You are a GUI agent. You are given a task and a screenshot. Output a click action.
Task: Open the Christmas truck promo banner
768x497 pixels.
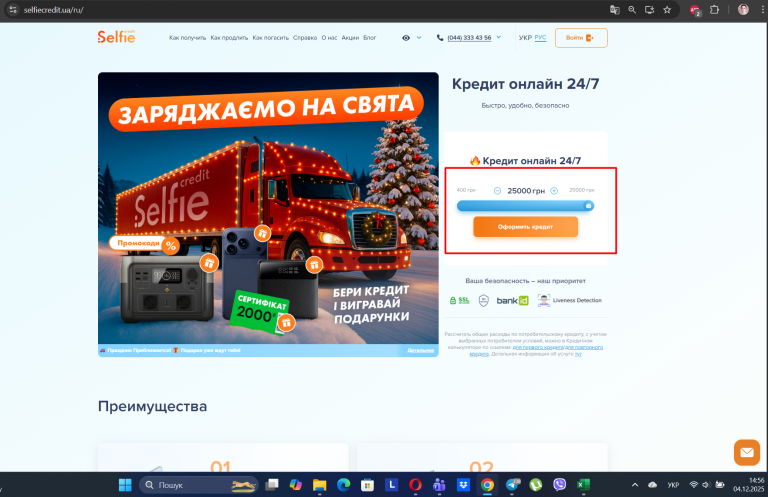pyautogui.click(x=268, y=214)
